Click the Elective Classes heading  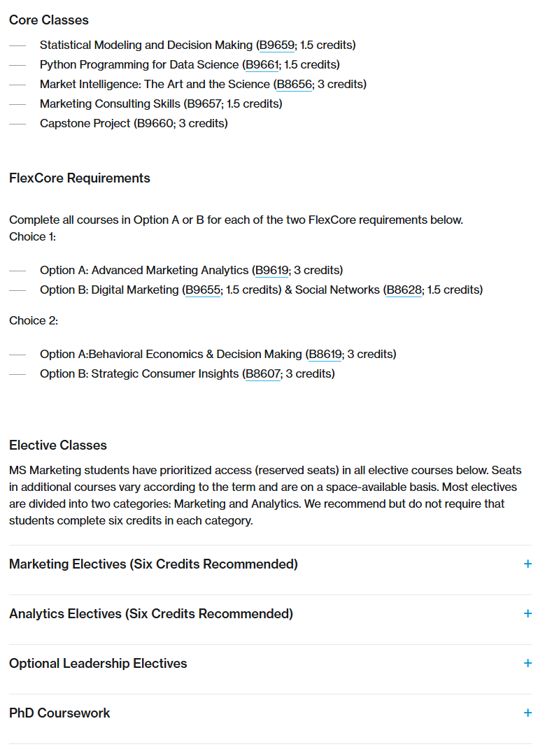point(58,445)
